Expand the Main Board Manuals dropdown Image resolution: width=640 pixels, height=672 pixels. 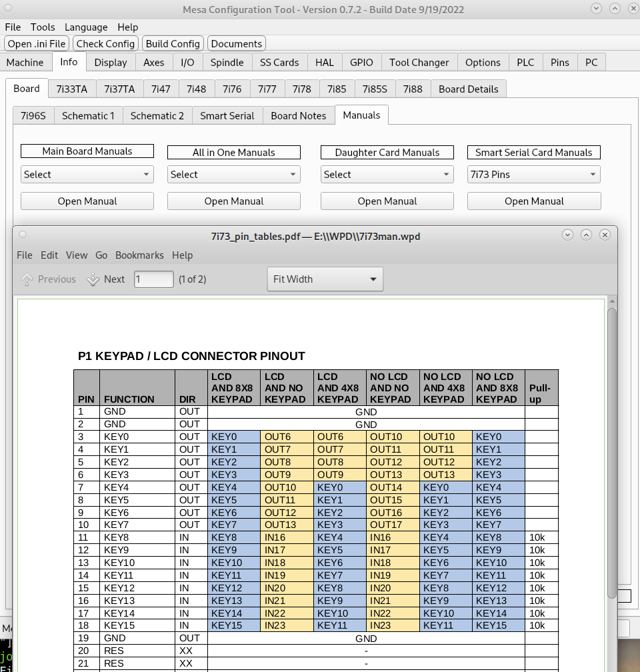(x=87, y=175)
